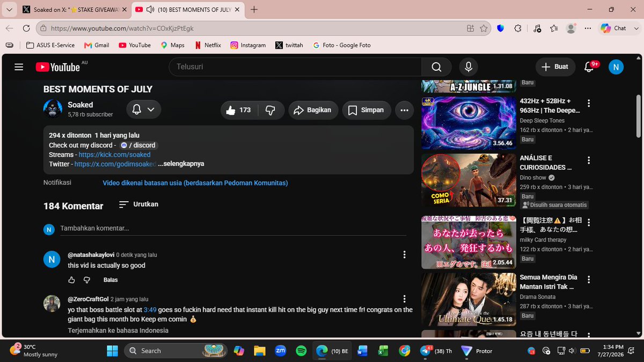Open Windows Start button
The image size is (644, 362).
[x=112, y=351]
